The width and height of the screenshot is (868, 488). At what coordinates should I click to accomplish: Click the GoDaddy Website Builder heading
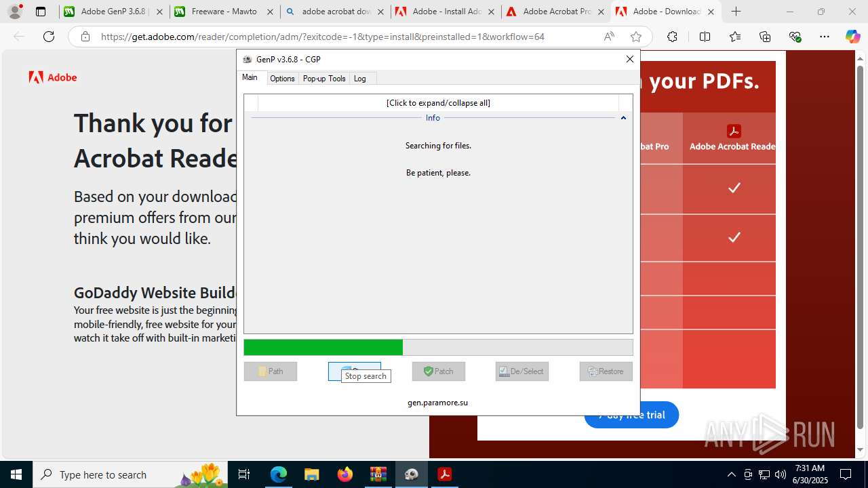tap(155, 293)
